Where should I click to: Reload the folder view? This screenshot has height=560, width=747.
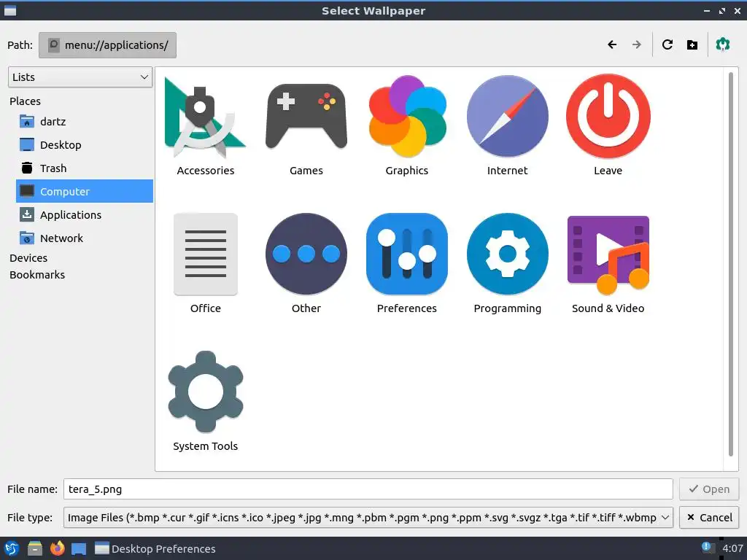667,44
